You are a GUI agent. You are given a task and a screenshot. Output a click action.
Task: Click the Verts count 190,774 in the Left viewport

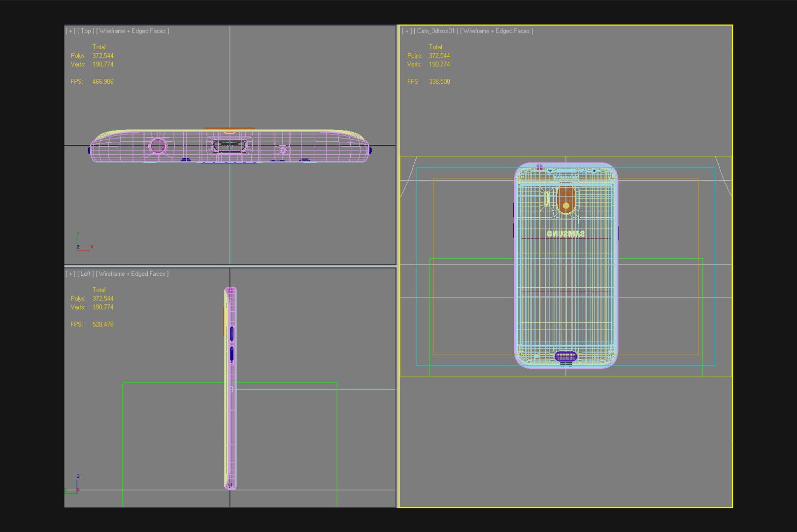click(103, 307)
